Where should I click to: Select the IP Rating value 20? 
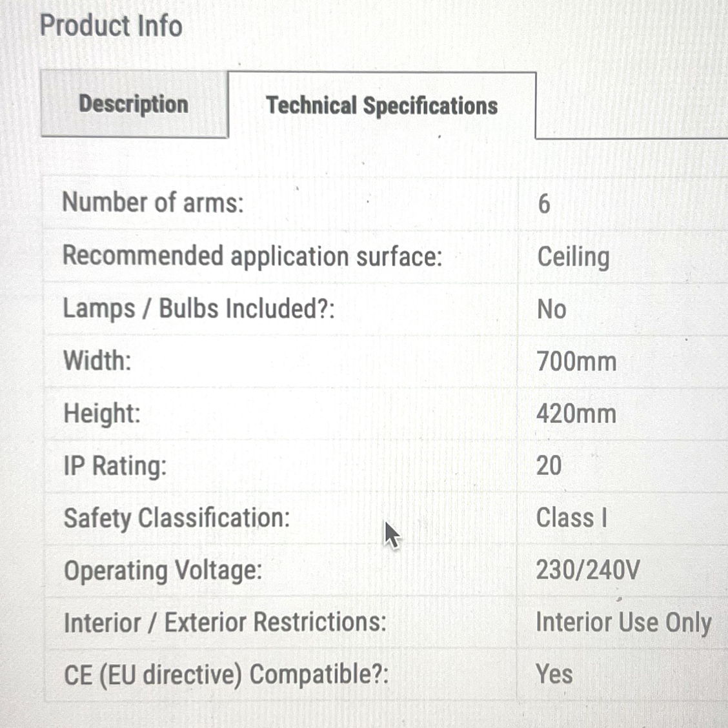pos(549,465)
